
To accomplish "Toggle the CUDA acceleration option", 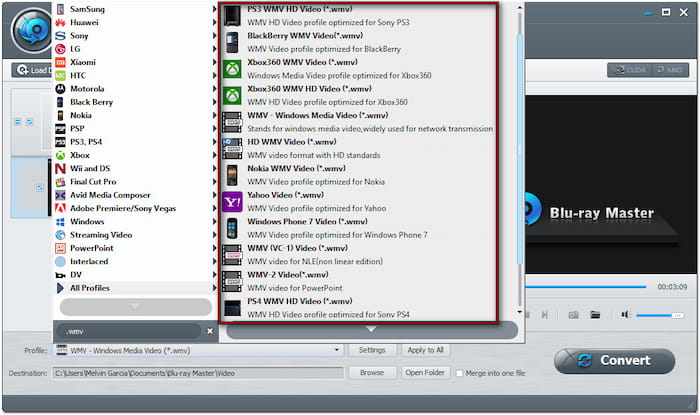I will click(x=628, y=70).
